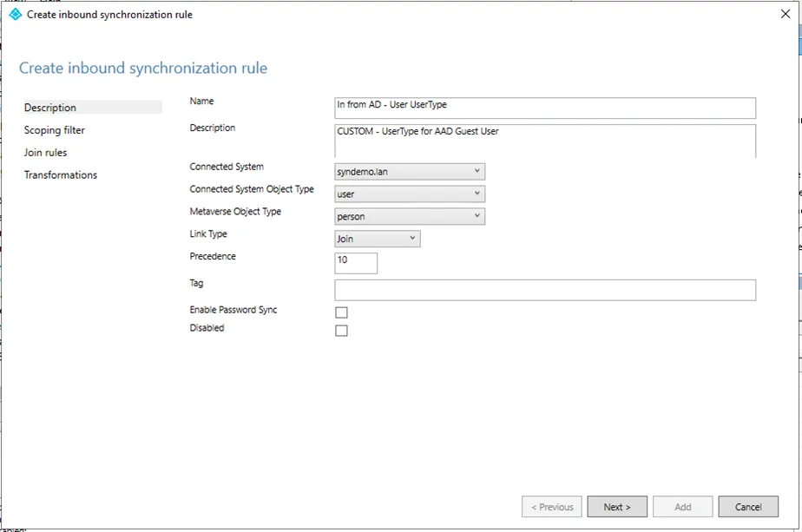Viewport: 802px width, 532px height.
Task: Click the Next button
Action: (617, 507)
